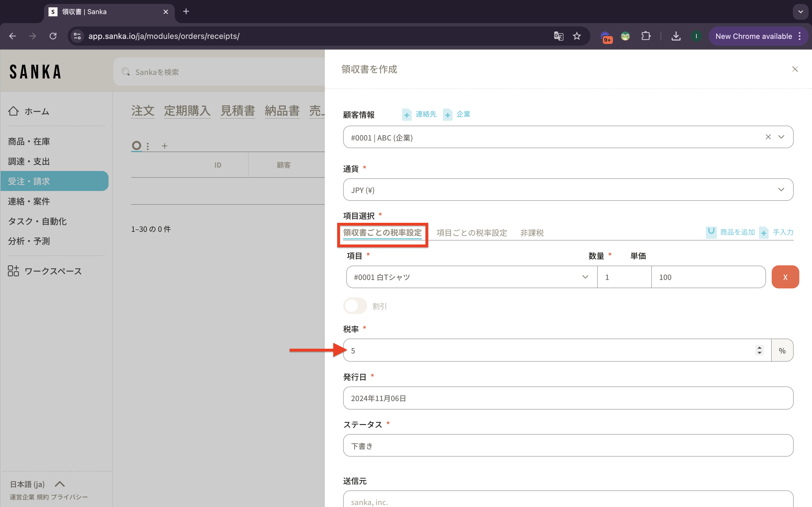Click the tax rate stepper arrows
812x507 pixels.
(759, 350)
